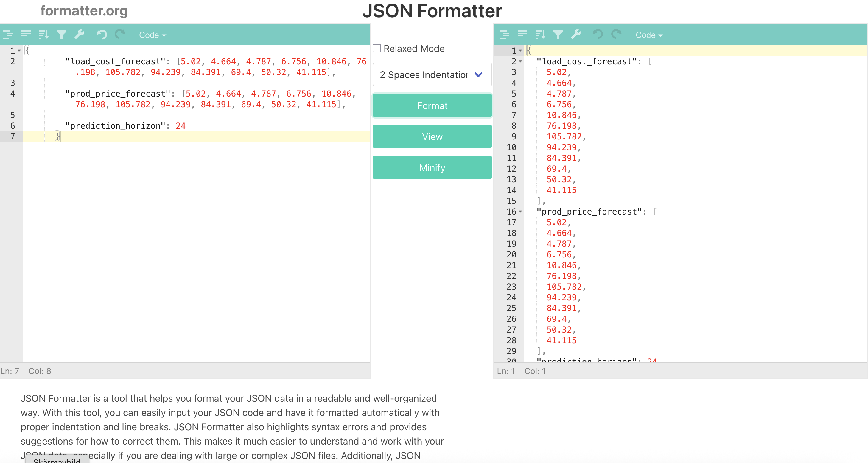Open the formatter.org home link
This screenshot has width=868, height=463.
pyautogui.click(x=84, y=11)
